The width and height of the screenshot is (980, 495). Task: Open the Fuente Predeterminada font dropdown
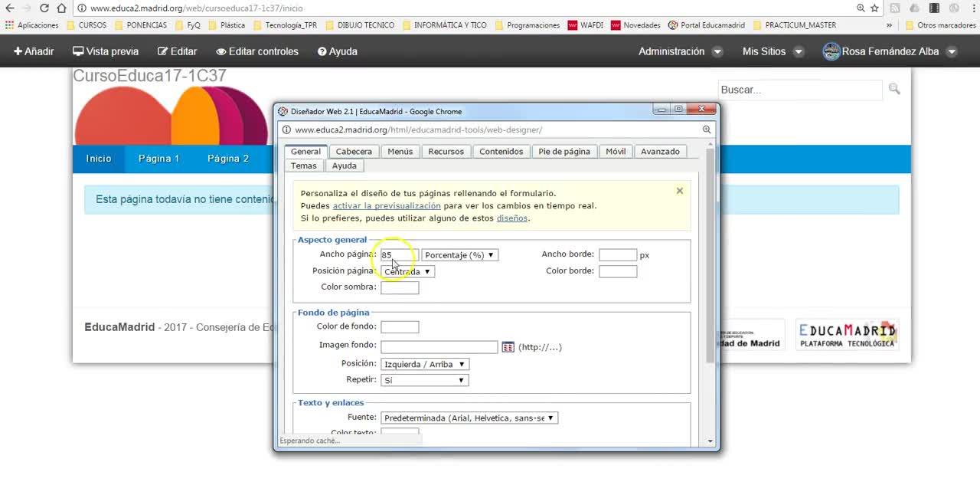click(469, 418)
